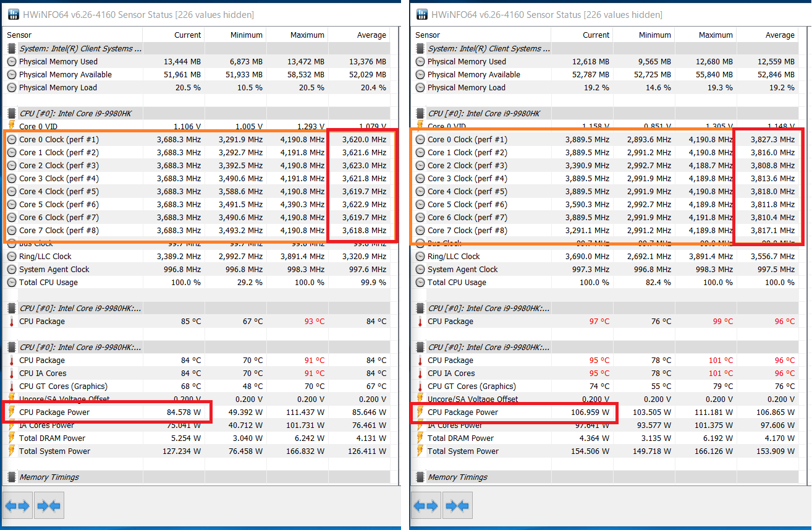
Task: Click lightning icon beside Total DRAM Power, left window
Action: point(12,438)
